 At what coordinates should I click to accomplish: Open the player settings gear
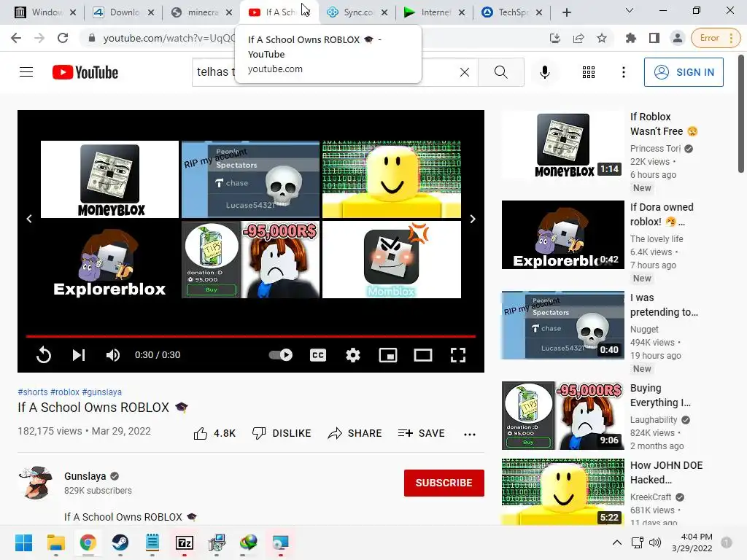(x=353, y=355)
